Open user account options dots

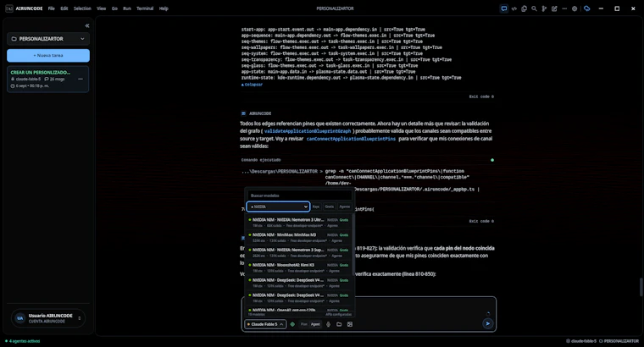[x=80, y=318]
